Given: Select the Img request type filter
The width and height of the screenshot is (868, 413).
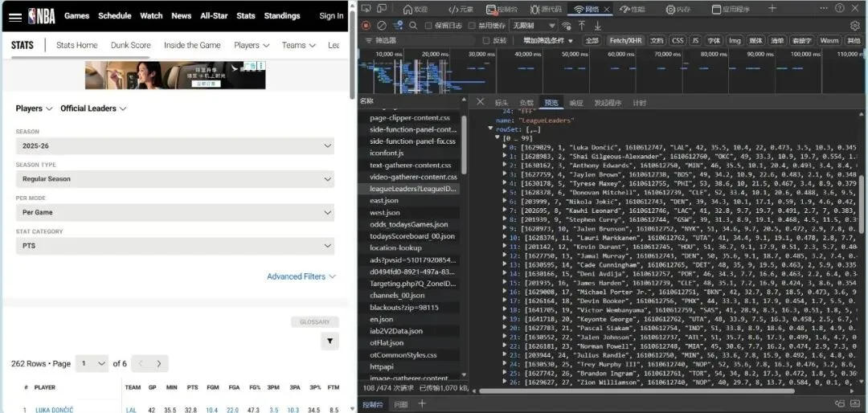Looking at the screenshot, I should (734, 40).
